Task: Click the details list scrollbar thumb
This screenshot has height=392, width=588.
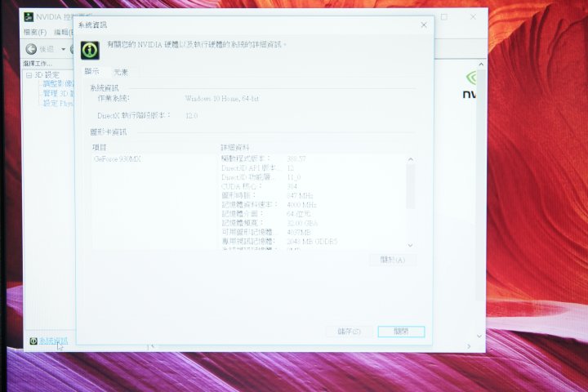Action: [x=411, y=186]
